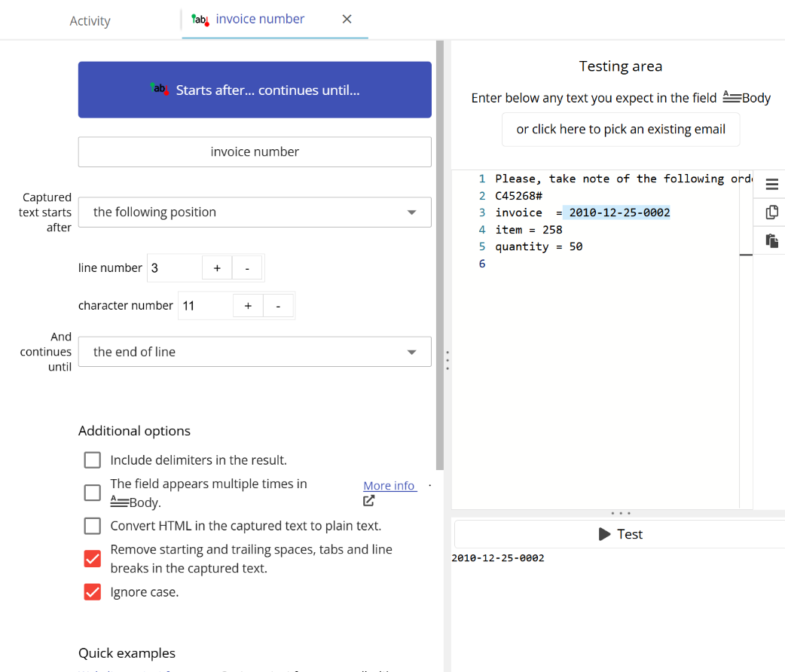Click the paste icon on the right sidebar
Image resolution: width=785 pixels, height=672 pixels.
pyautogui.click(x=771, y=240)
